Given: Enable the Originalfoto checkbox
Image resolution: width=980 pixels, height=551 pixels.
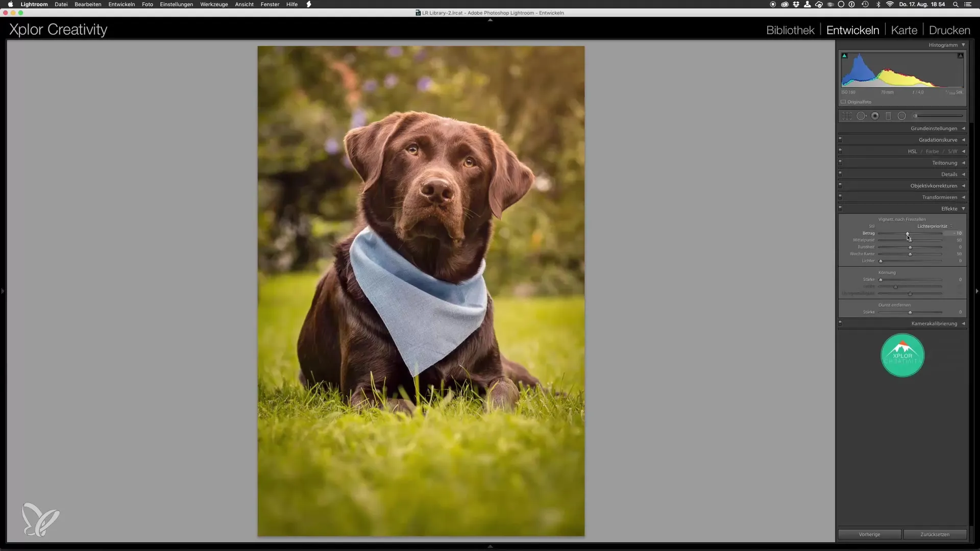Looking at the screenshot, I should point(844,102).
